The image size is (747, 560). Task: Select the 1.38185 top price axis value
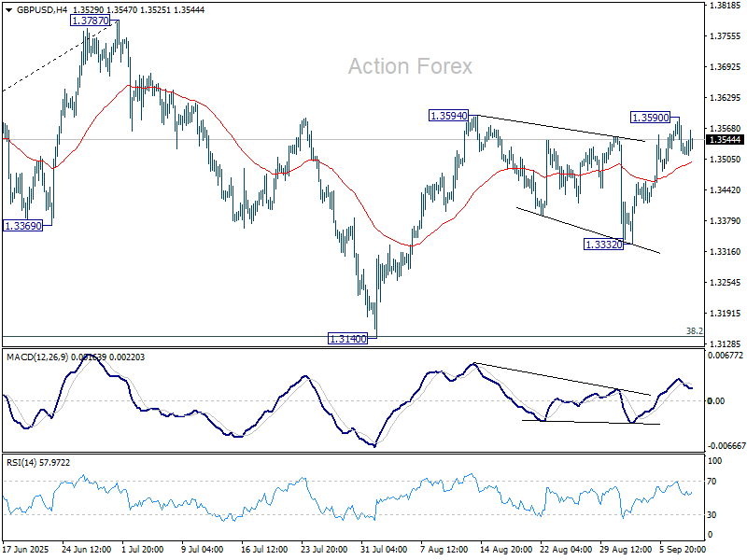[x=726, y=6]
